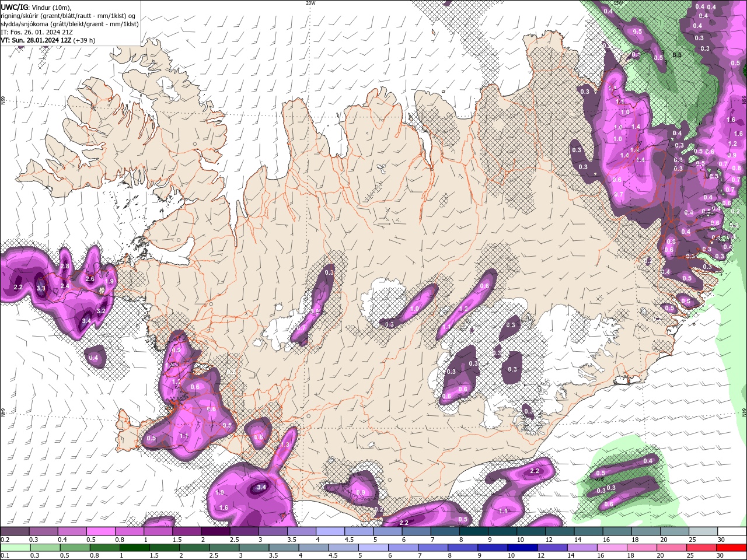Click the 20W longitude label
Image resolution: width=747 pixels, height=560 pixels.
[x=310, y=3]
